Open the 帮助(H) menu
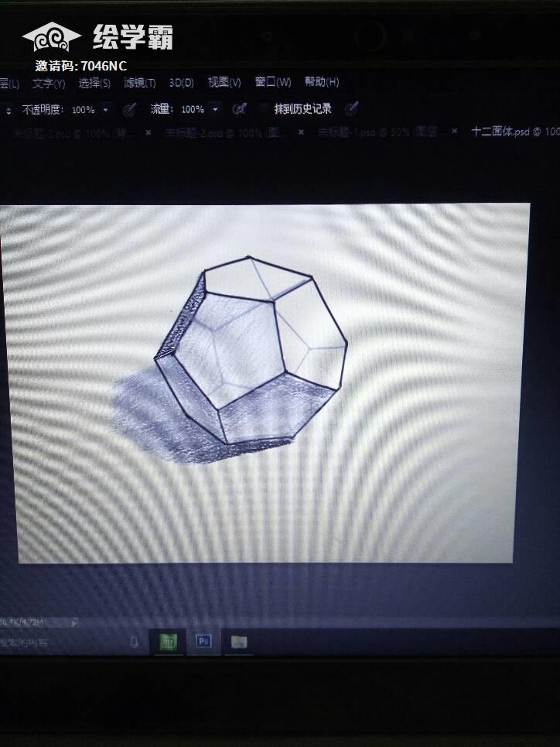The width and height of the screenshot is (560, 747). click(x=322, y=82)
